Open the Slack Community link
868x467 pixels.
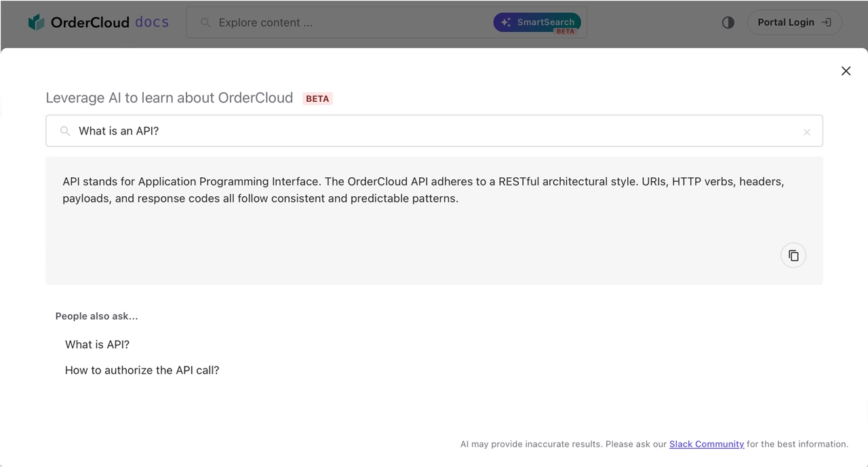707,444
